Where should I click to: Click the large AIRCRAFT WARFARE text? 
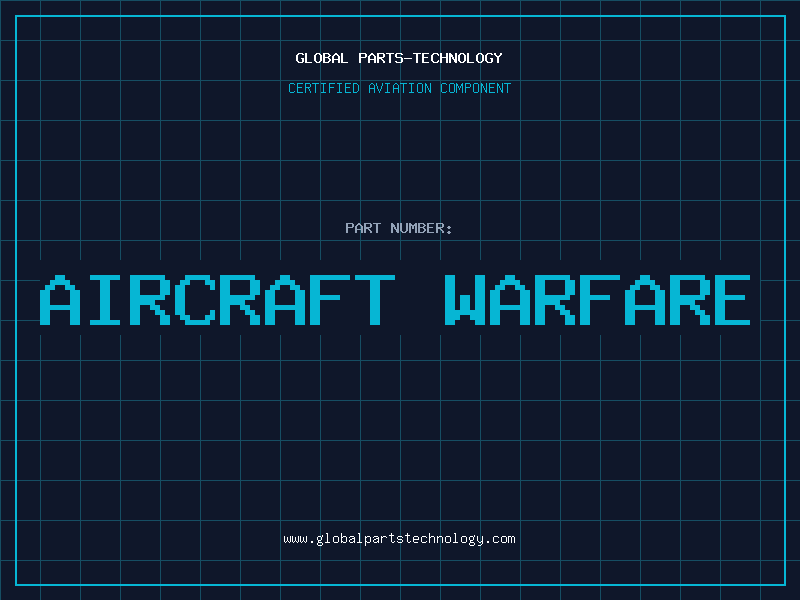point(395,300)
